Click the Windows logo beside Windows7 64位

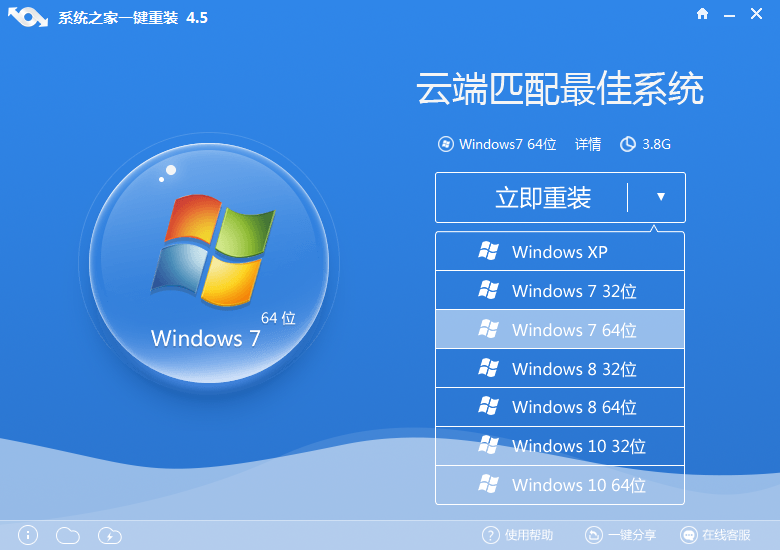tap(446, 144)
